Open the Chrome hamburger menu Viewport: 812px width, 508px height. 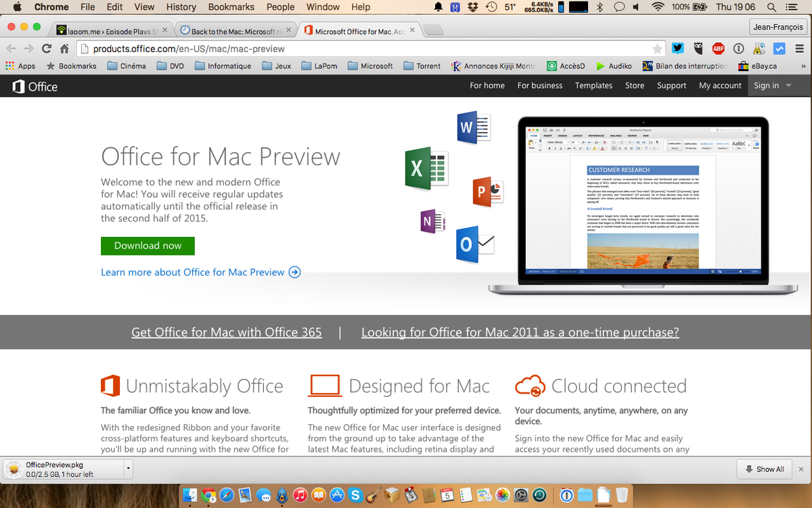coord(799,49)
